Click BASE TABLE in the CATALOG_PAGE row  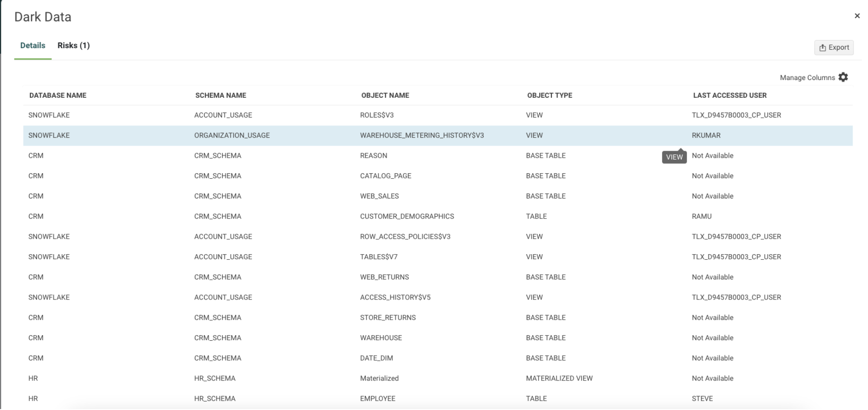[546, 176]
